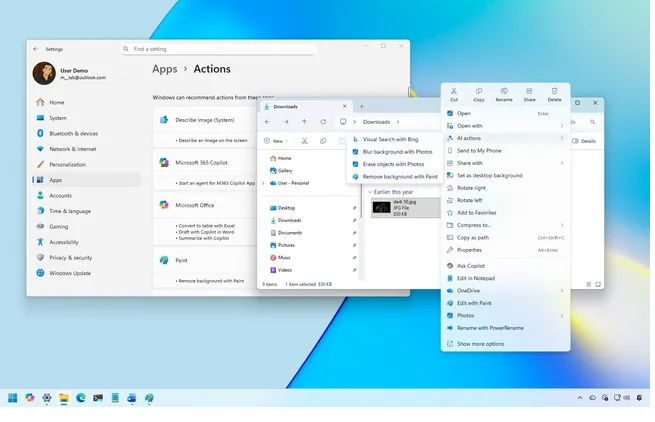Open Videos in Explorer sidebar
This screenshot has height=422, width=655.
coord(281,270)
